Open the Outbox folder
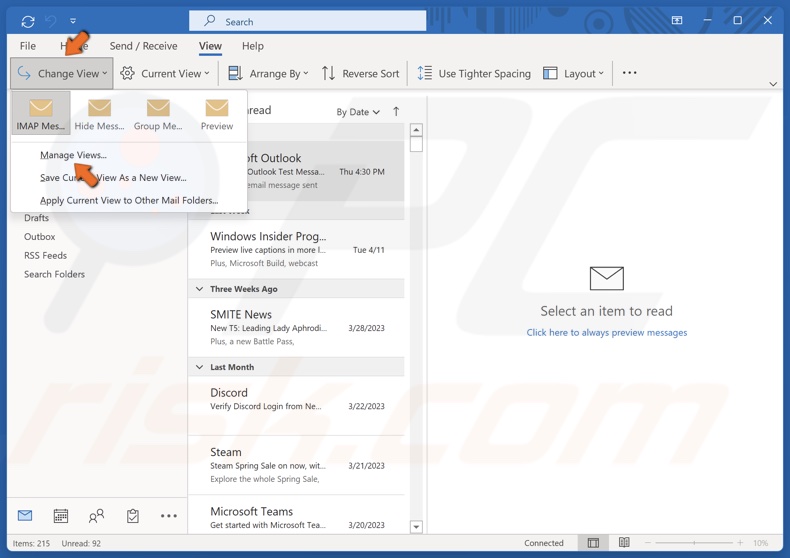The width and height of the screenshot is (790, 558). pos(40,237)
